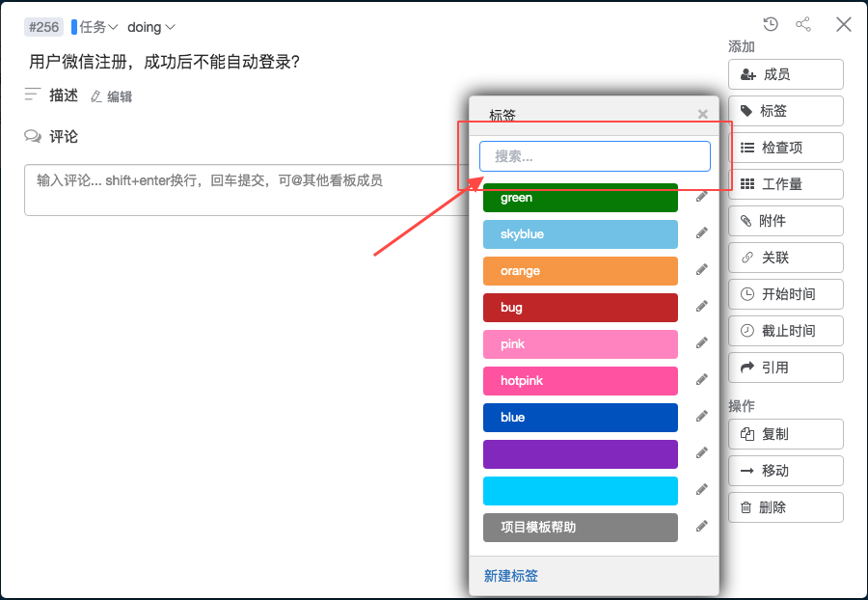This screenshot has width=868, height=600.
Task: Click pencil edit icon next to skyblue label
Action: tap(702, 233)
